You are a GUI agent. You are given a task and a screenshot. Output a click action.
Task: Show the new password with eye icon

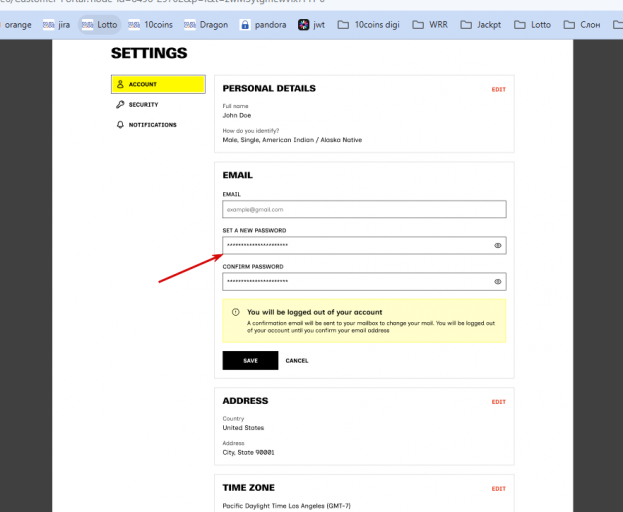coord(497,245)
